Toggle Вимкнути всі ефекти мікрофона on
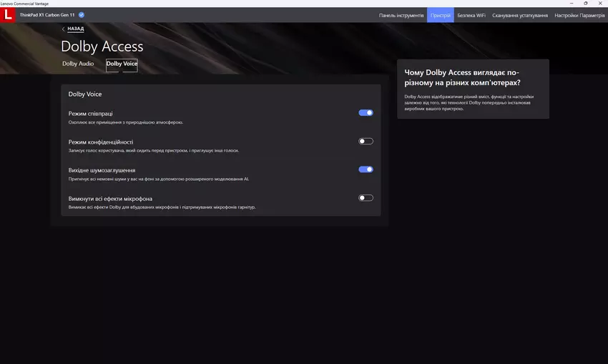The image size is (608, 364). pyautogui.click(x=366, y=198)
